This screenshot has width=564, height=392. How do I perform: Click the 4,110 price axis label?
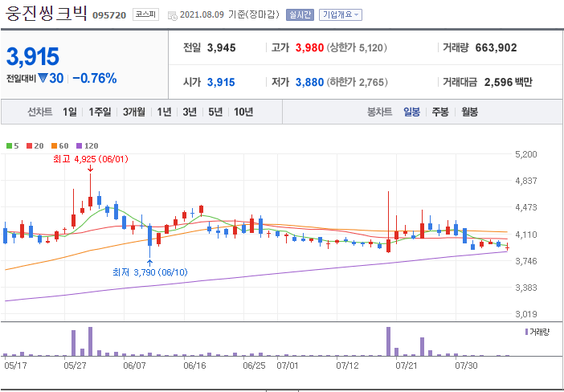click(x=526, y=235)
